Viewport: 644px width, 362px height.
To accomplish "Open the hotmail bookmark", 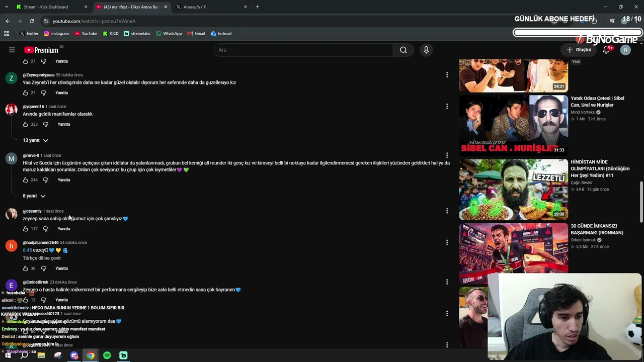I will 221,34.
